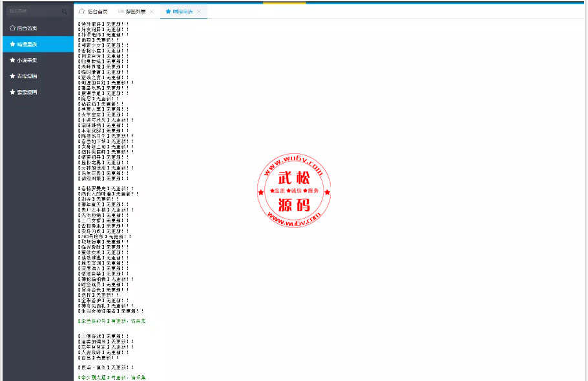Click the magnifier search icon in sidebar

64,12
